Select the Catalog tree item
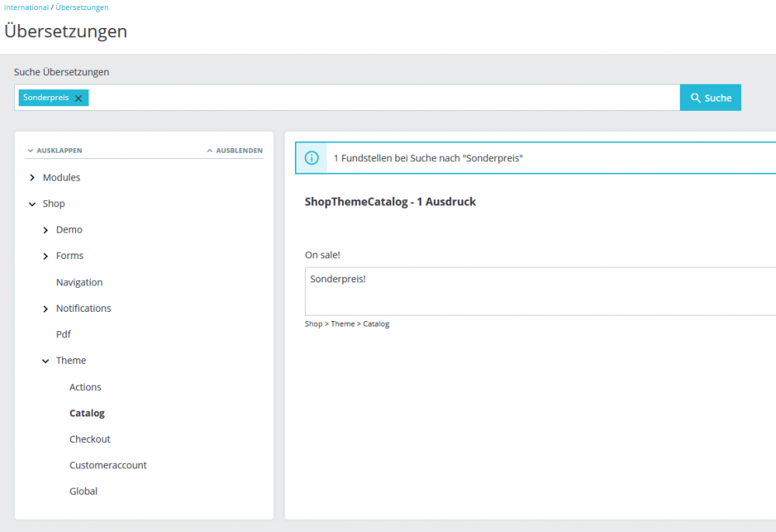Screen dimensions: 776x532 [x=87, y=413]
